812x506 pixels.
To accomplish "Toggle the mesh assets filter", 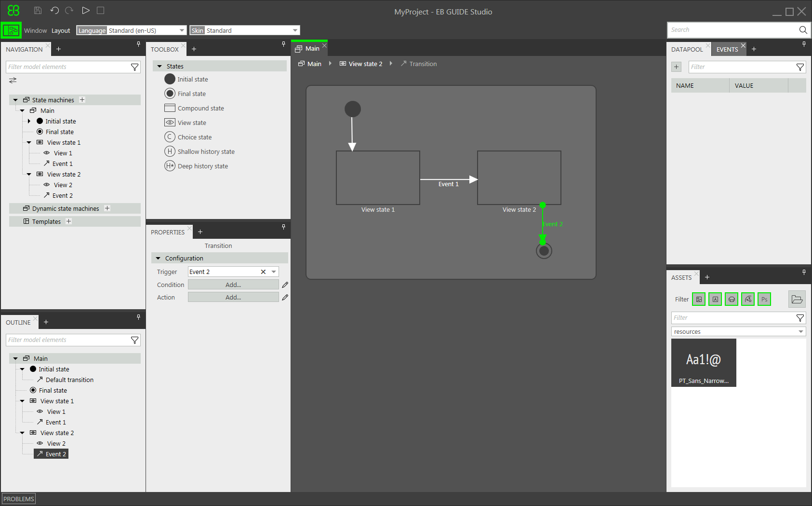I will click(732, 299).
